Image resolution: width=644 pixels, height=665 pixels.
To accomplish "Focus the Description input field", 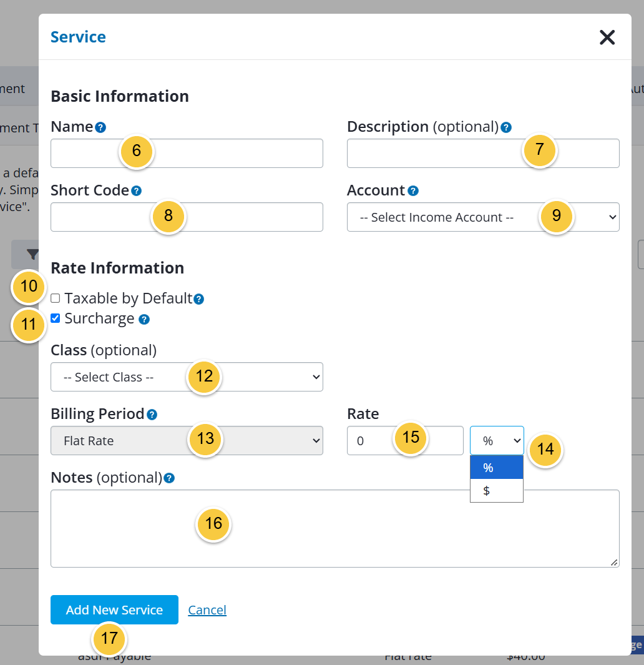I will point(483,153).
